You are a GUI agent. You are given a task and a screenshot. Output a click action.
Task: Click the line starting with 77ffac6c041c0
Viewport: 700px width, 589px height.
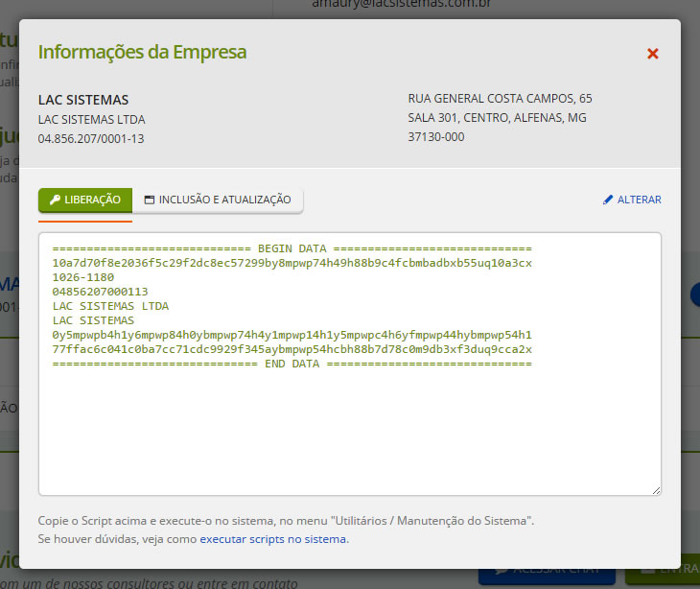coord(292,349)
